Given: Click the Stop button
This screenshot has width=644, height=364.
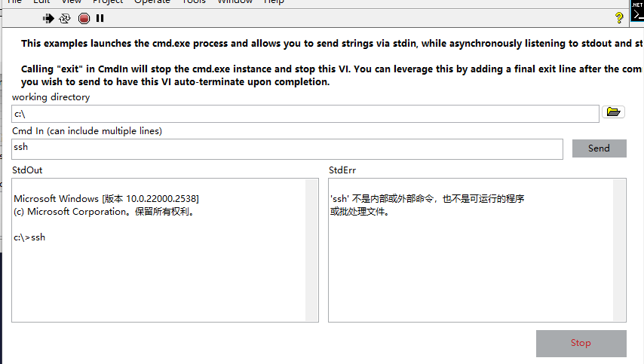Looking at the screenshot, I should (x=581, y=344).
